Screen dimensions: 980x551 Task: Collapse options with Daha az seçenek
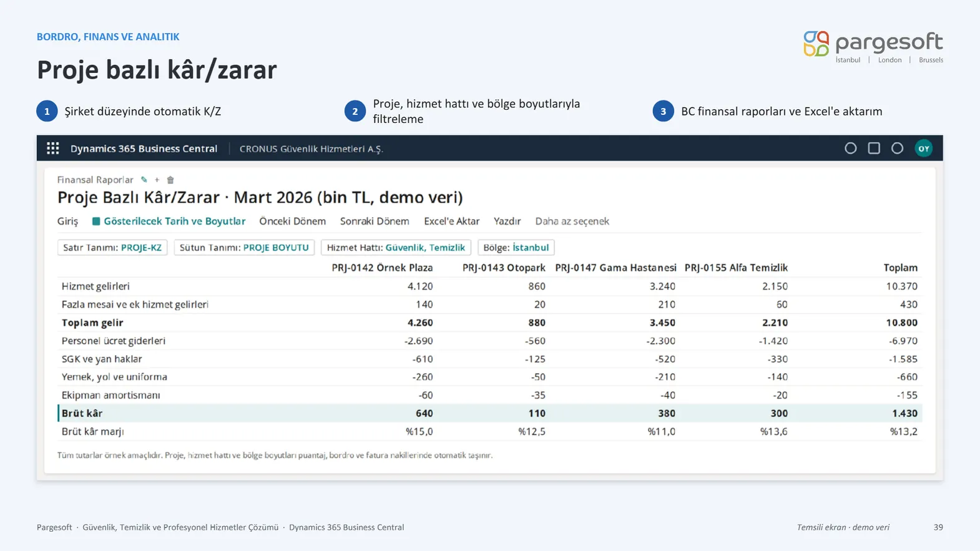click(572, 222)
